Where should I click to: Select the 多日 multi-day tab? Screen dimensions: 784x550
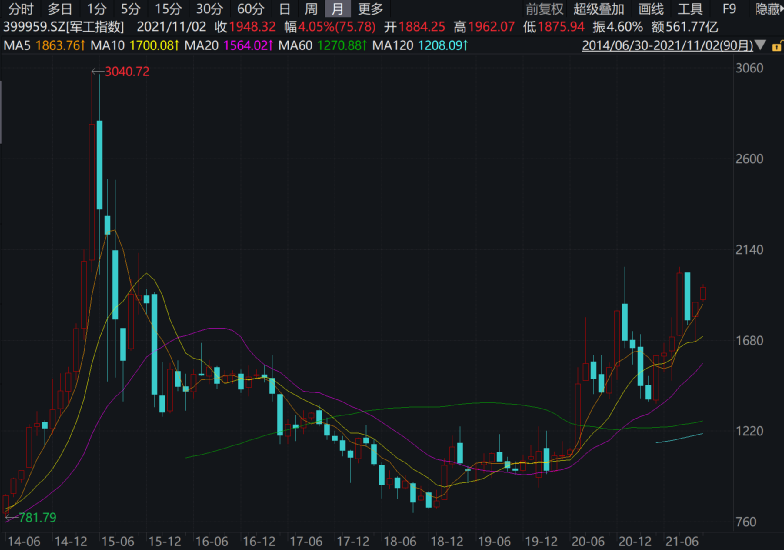(60, 9)
